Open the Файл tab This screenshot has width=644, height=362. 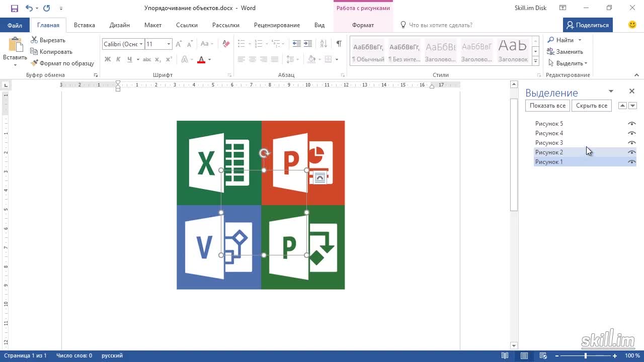click(15, 25)
